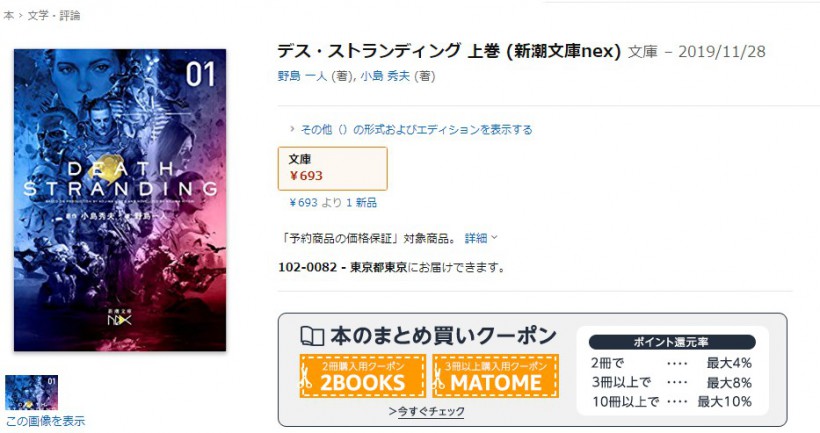The height and width of the screenshot is (433, 820).
Task: Open author 小島 秀夫 link
Action: (x=385, y=76)
